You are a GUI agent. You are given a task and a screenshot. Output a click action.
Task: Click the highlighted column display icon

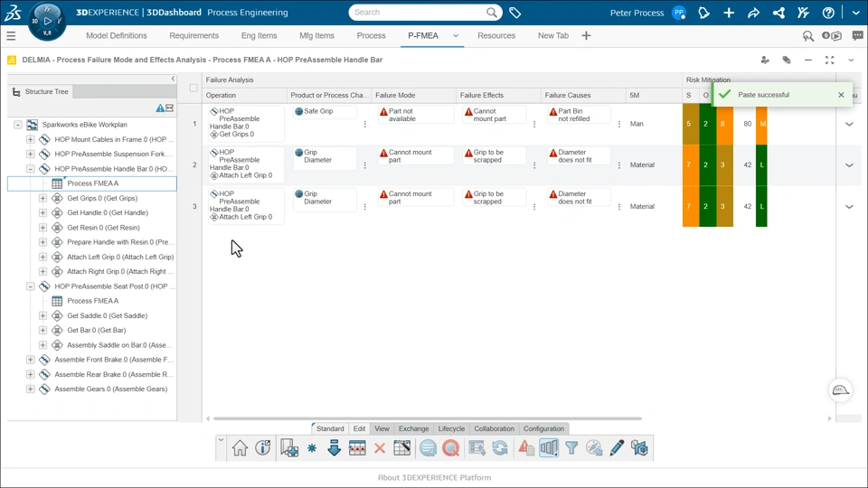point(549,447)
